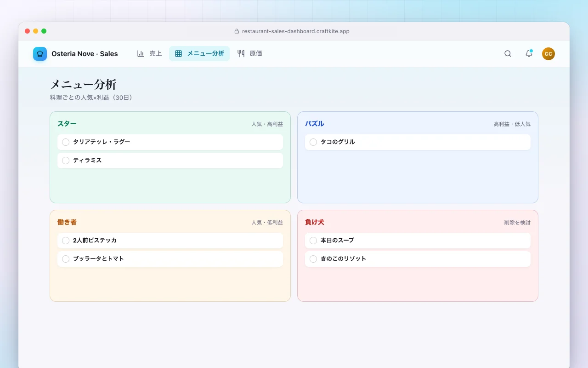This screenshot has height=368, width=588.
Task: Click the スター quadrant heading
Action: tap(67, 124)
